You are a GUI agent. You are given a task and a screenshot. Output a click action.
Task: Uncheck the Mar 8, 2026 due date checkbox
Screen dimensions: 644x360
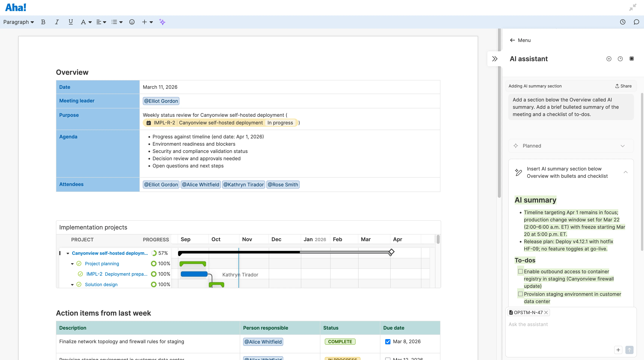pos(388,342)
